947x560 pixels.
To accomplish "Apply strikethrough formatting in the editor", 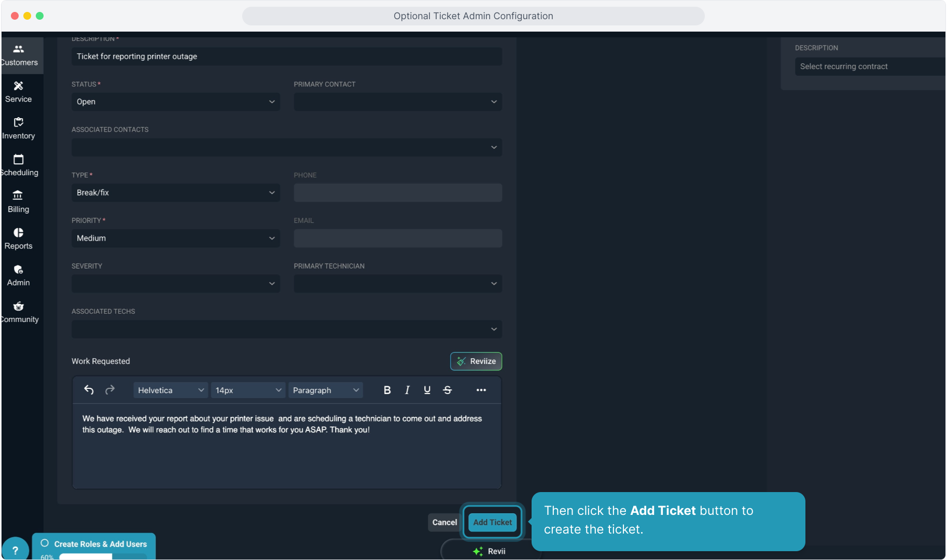I will 448,390.
